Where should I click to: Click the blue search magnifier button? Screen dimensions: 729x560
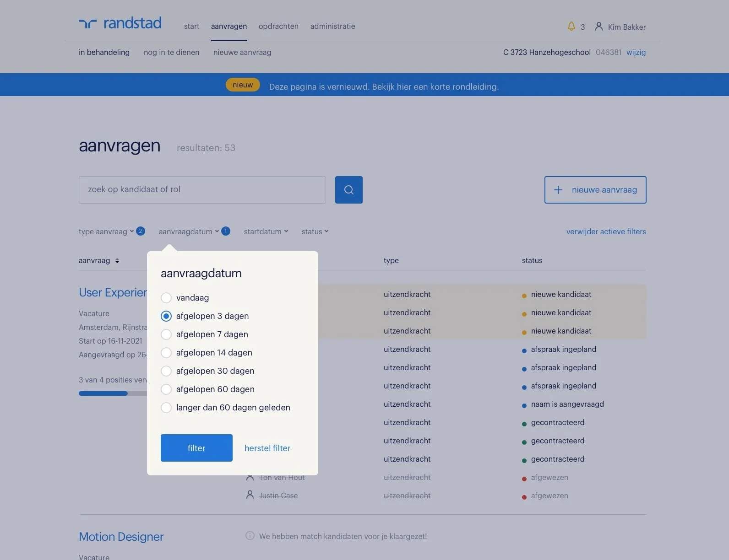point(349,190)
